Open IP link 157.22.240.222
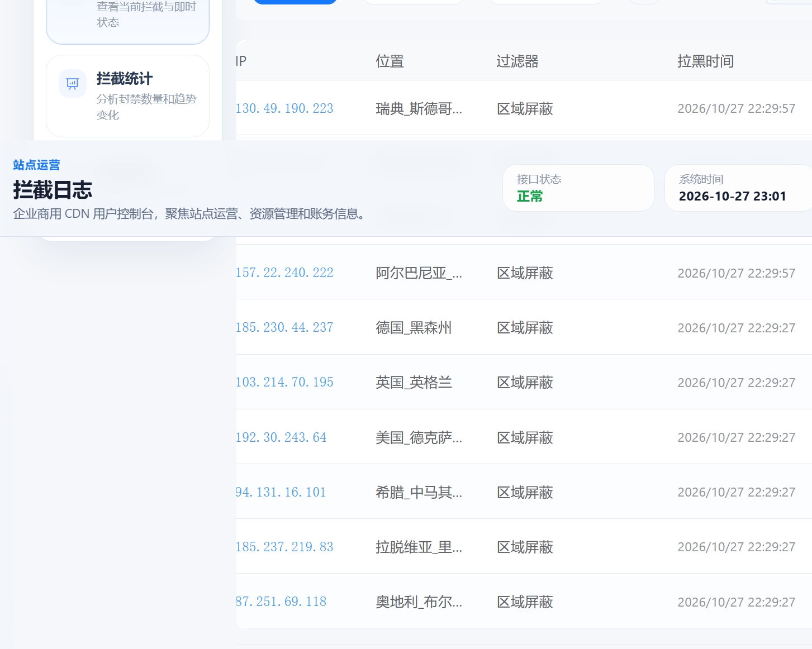 [x=284, y=273]
